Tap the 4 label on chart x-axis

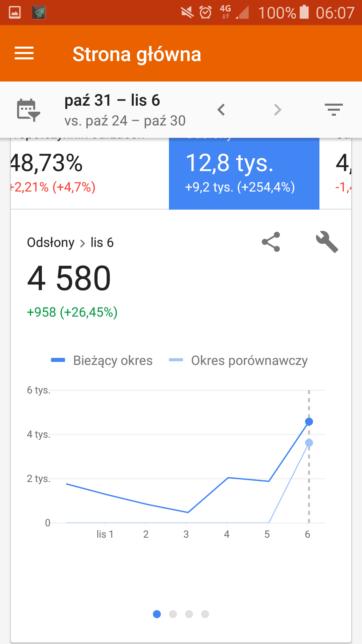click(x=227, y=534)
